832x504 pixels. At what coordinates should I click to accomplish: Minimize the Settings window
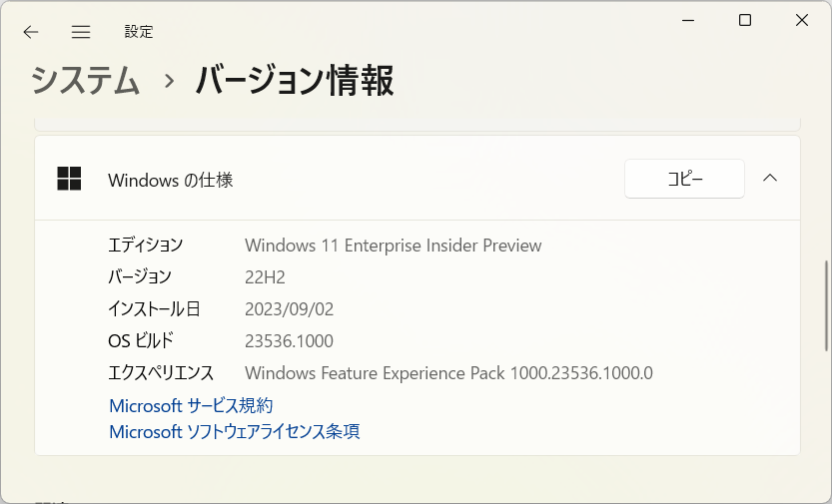688,20
